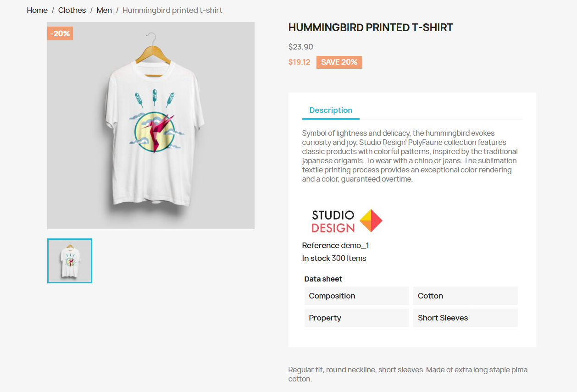
Task: Click the Hummingbird printed t-shirt breadcrumb item
Action: [x=172, y=10]
